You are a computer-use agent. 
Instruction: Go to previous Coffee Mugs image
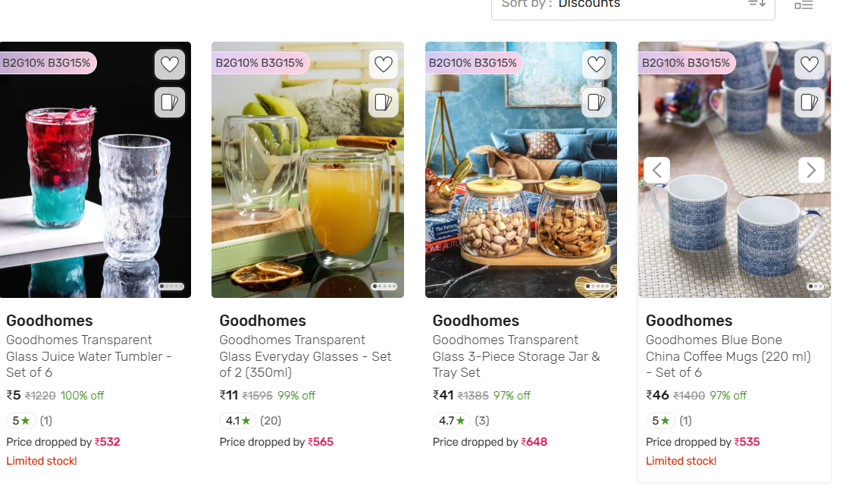coord(656,170)
